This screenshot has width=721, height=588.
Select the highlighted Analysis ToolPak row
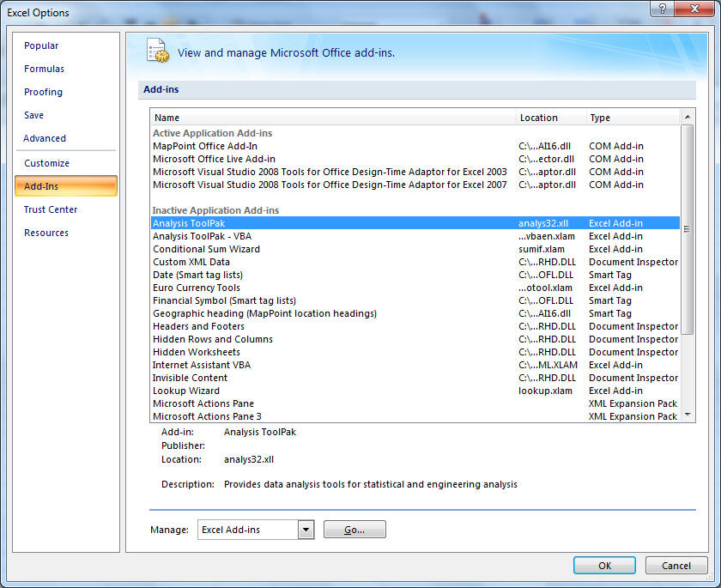[x=415, y=223]
